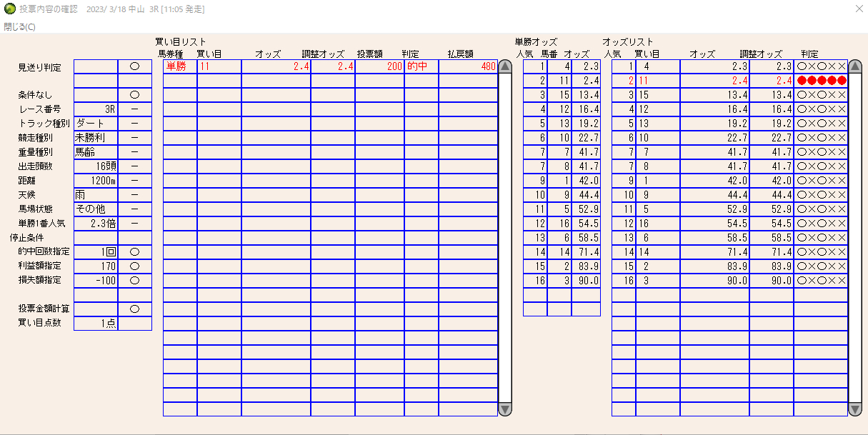Select the 馬齢 weight type value
This screenshot has width=868, height=435.
96,152
